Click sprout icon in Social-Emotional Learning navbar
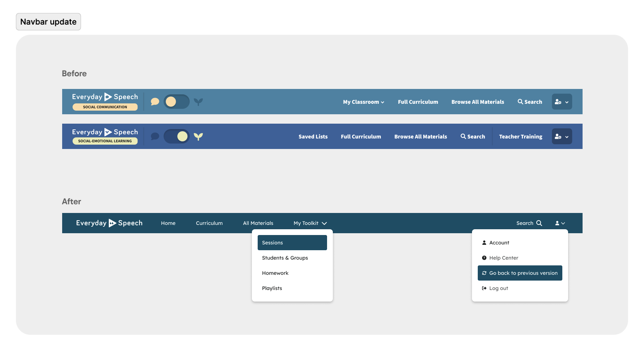This screenshot has height=350, width=644. point(198,136)
